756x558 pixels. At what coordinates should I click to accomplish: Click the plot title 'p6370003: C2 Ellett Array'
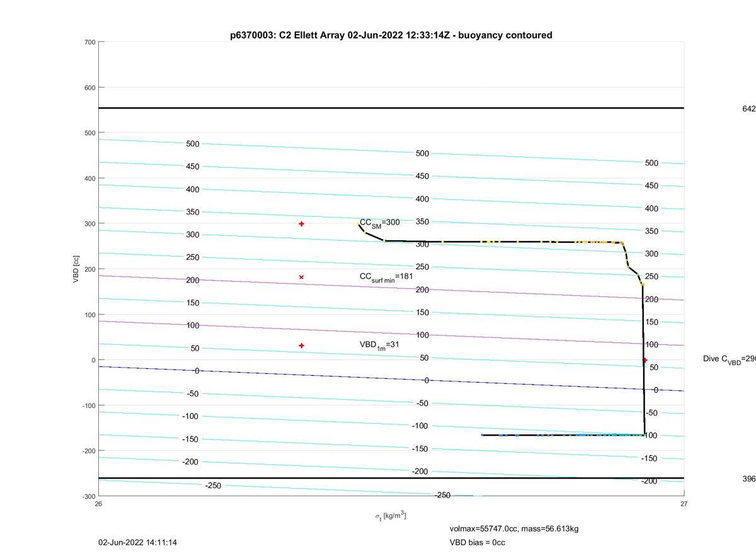click(391, 35)
